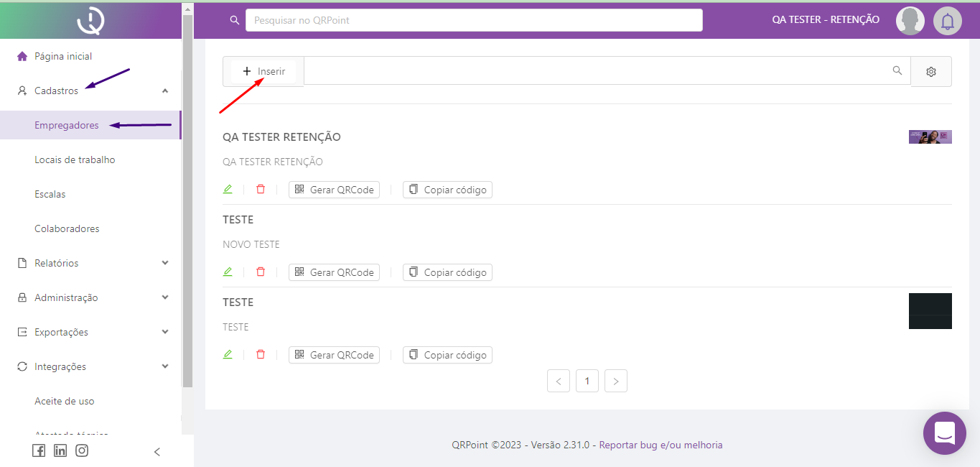Collapse the Cadastros menu section
This screenshot has height=467, width=980.
[164, 91]
